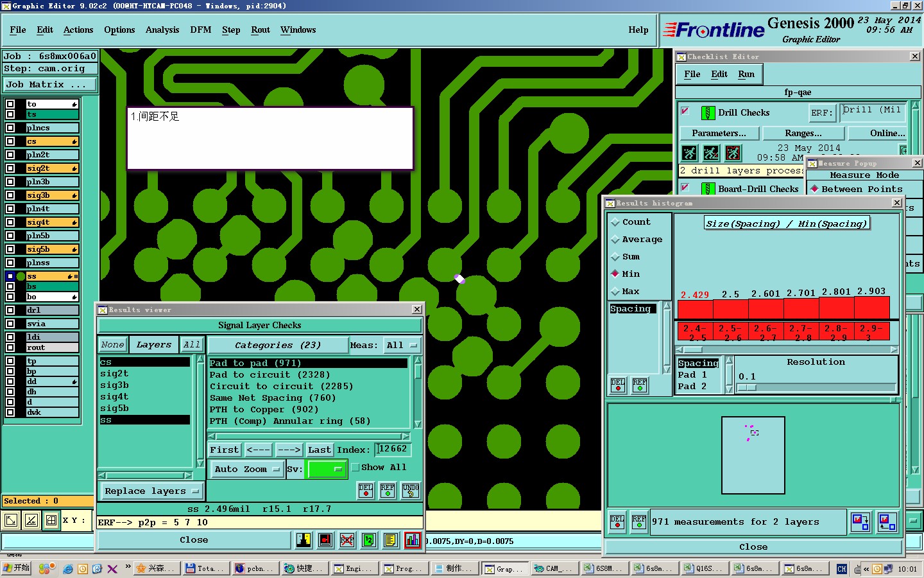Click the diagonal arrow coordinate icon
The width and height of the screenshot is (924, 578).
coord(11,520)
